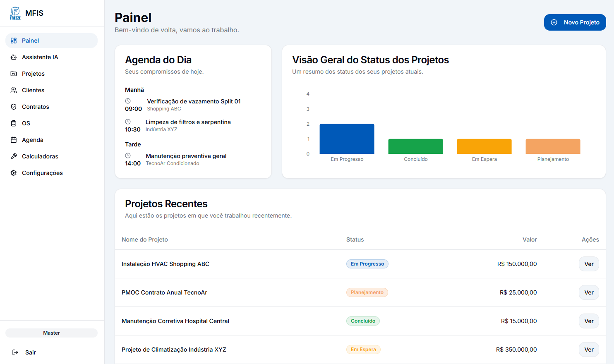Create a project with Novo Projeto button
The image size is (614, 364).
coord(575,22)
